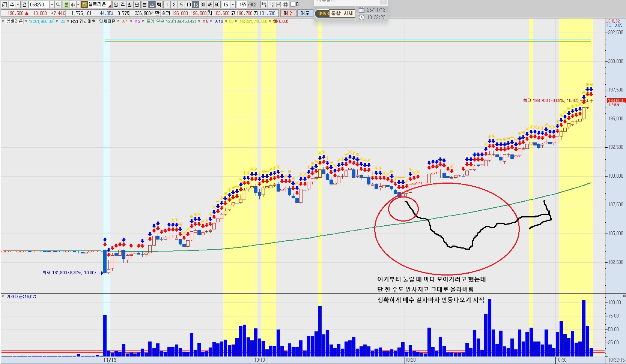
Task: Save the chart with the floppy disk icon
Action: point(278,4)
